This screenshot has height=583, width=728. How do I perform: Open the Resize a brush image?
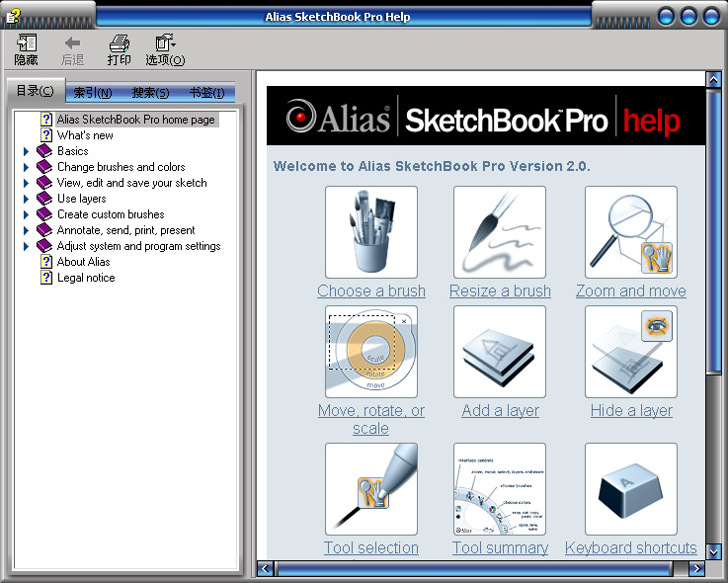click(500, 232)
